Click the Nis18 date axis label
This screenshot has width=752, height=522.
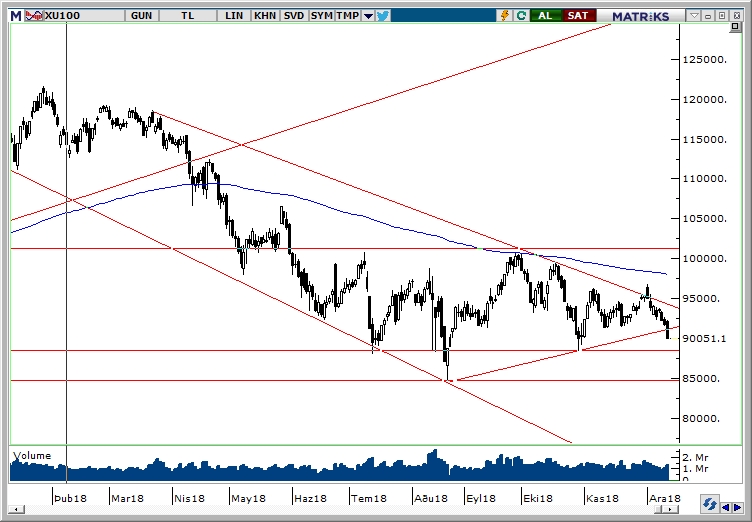(x=189, y=498)
